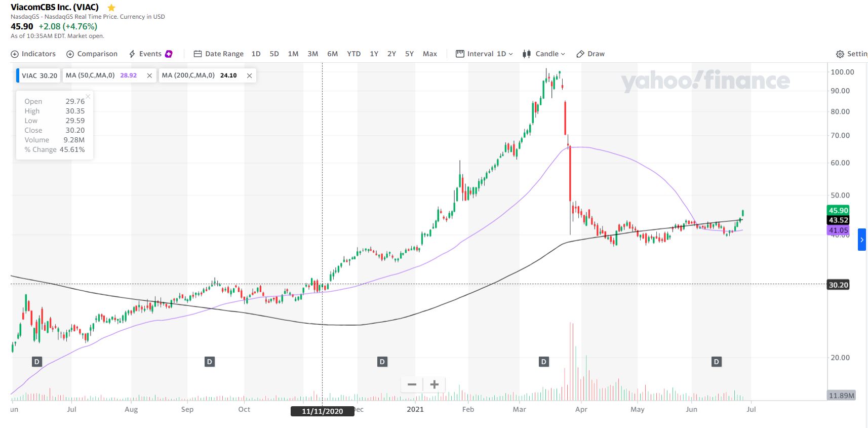Image resolution: width=868 pixels, height=428 pixels.
Task: Open the Events menu
Action: pos(145,54)
